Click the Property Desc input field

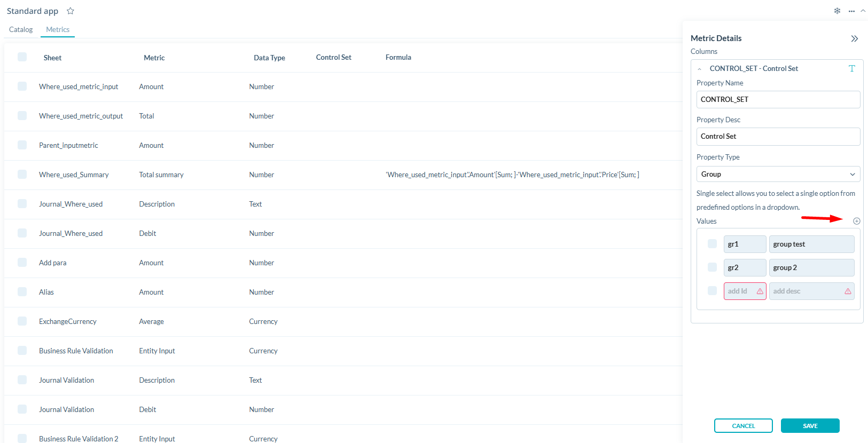point(778,137)
